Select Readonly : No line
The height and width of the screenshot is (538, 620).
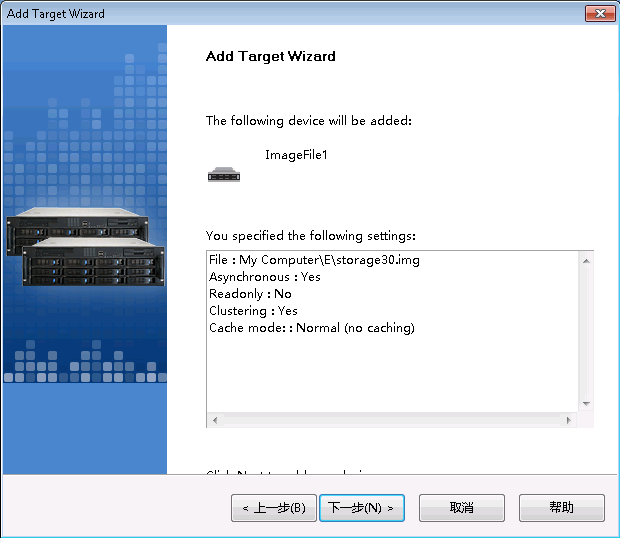(x=250, y=294)
